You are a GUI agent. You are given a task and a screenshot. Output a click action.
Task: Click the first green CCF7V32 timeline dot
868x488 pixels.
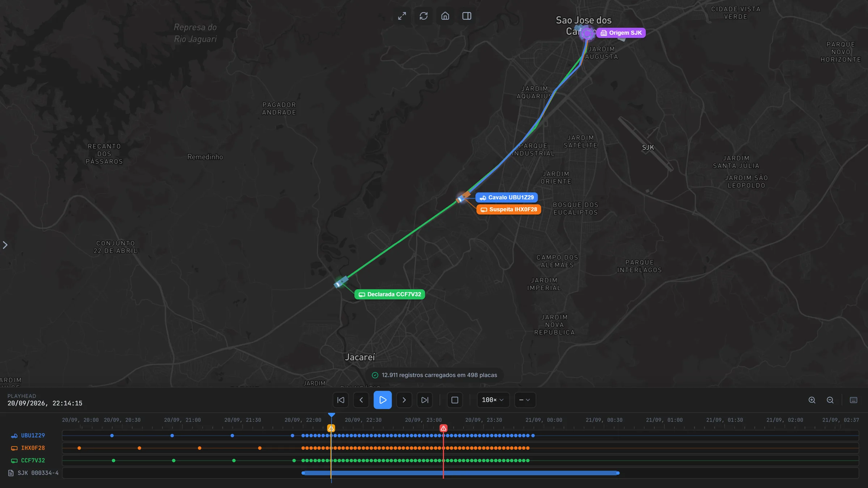click(x=114, y=461)
